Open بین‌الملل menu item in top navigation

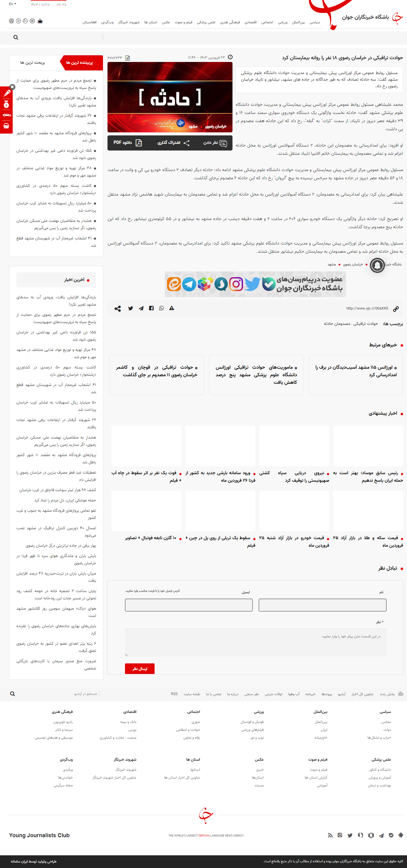click(x=298, y=22)
